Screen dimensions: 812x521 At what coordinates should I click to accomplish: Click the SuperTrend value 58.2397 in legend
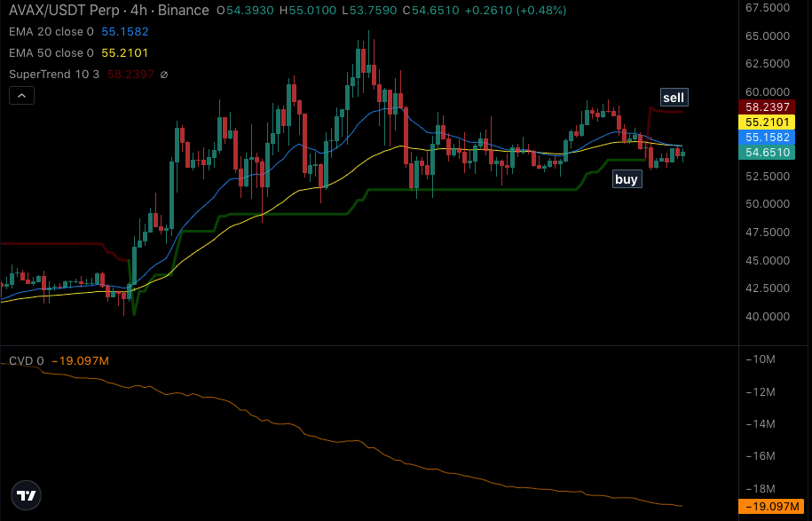(x=130, y=74)
